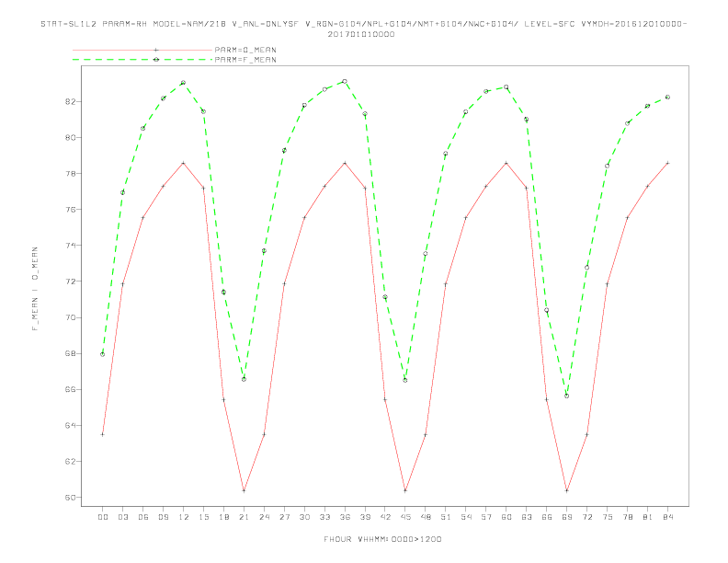Viewport: 728px width, 563px height.
Task: Select the O_MEAN plus marker at hour 21
Action: click(x=244, y=490)
